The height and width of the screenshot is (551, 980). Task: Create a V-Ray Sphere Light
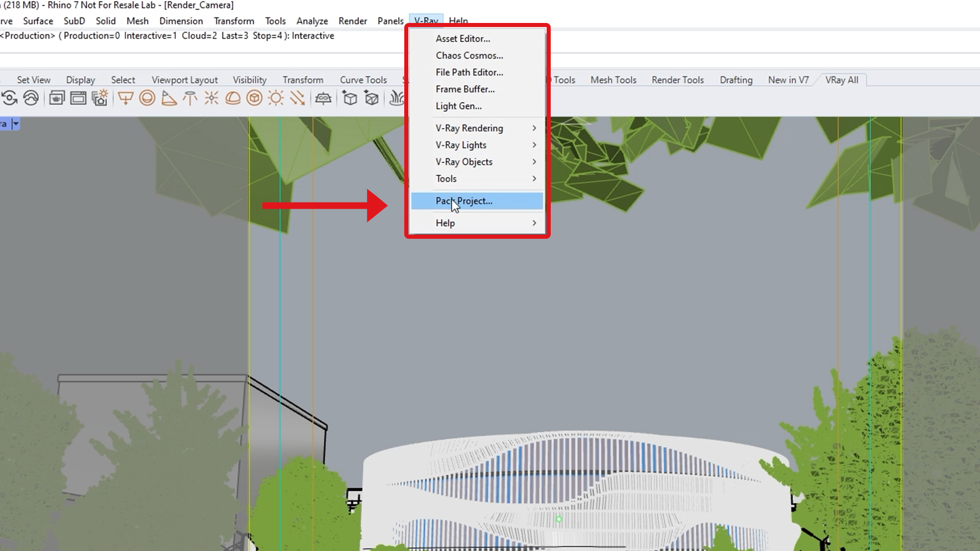(147, 97)
